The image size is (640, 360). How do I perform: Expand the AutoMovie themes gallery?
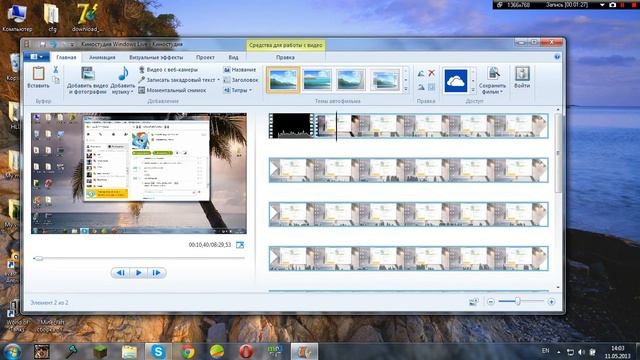pos(406,89)
